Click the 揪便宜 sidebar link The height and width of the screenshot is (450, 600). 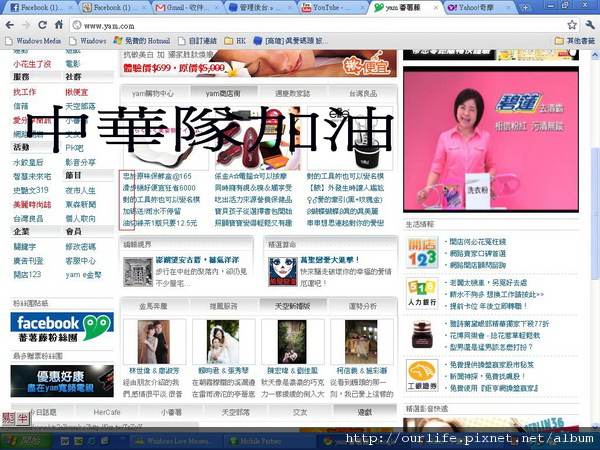77,92
